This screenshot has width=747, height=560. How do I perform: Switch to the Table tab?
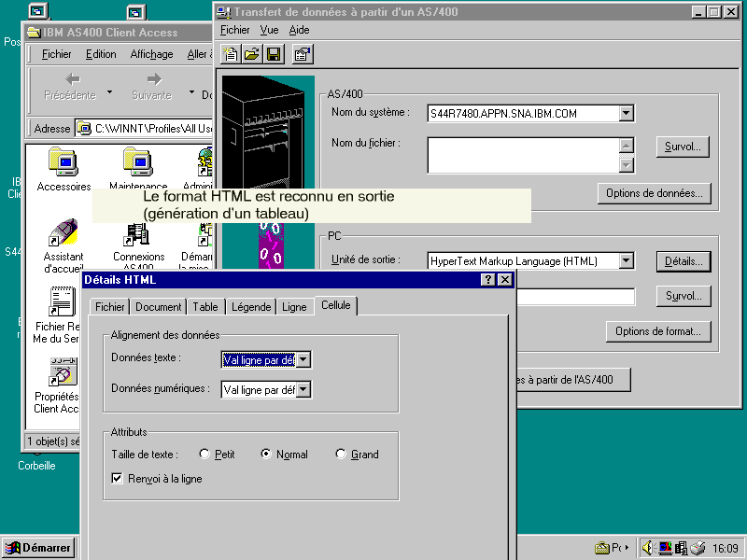click(205, 307)
